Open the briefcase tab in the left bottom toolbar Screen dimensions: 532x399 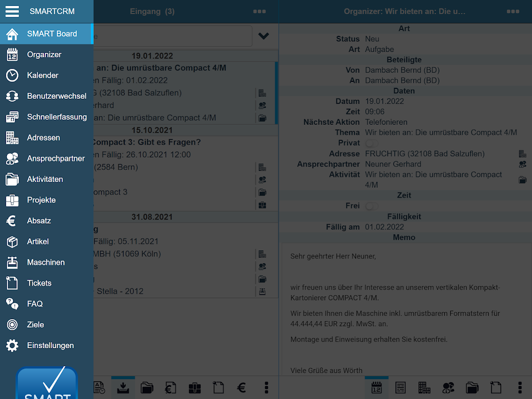pyautogui.click(x=195, y=388)
